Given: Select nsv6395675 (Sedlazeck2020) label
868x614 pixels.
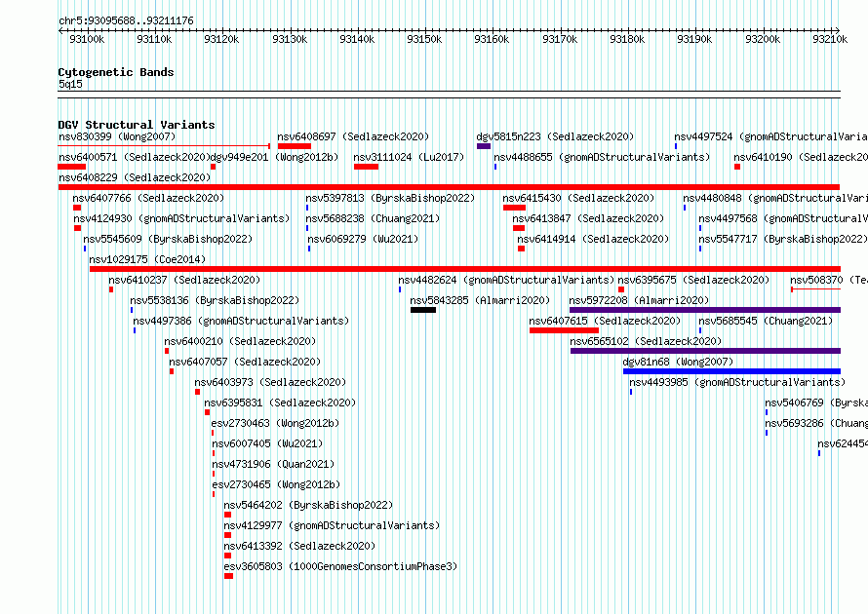Looking at the screenshot, I should pyautogui.click(x=693, y=280).
